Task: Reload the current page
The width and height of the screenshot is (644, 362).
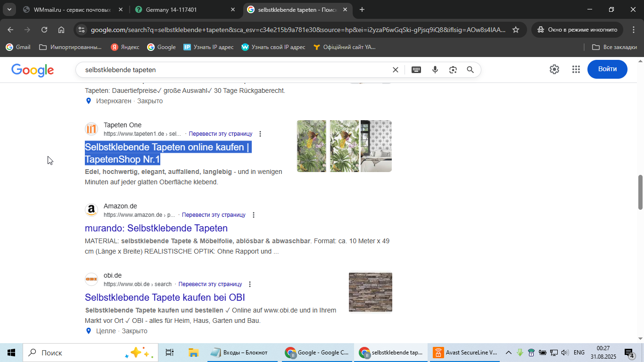Action: [44, 30]
